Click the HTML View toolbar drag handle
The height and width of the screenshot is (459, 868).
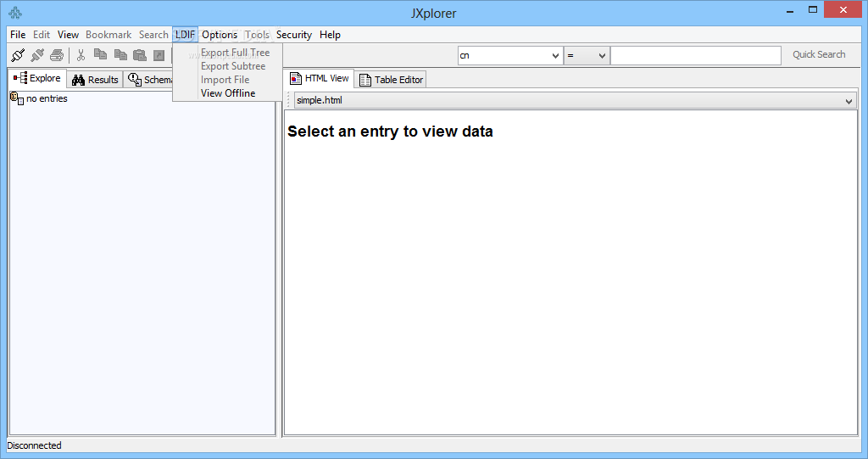tap(288, 100)
